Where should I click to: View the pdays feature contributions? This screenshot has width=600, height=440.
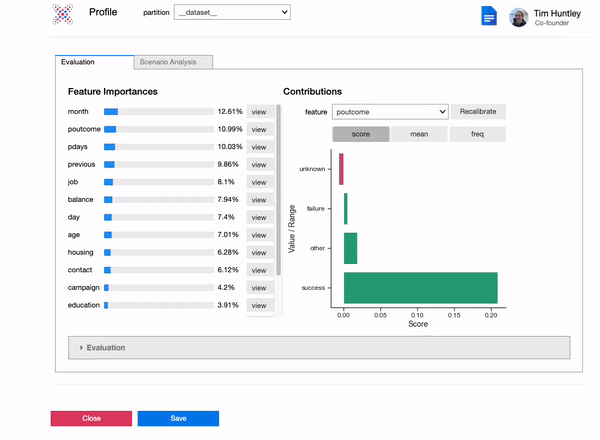click(259, 147)
